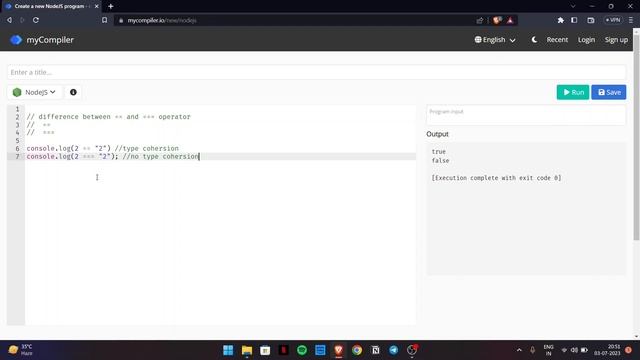Open the Brave Wallet icon

click(x=591, y=20)
